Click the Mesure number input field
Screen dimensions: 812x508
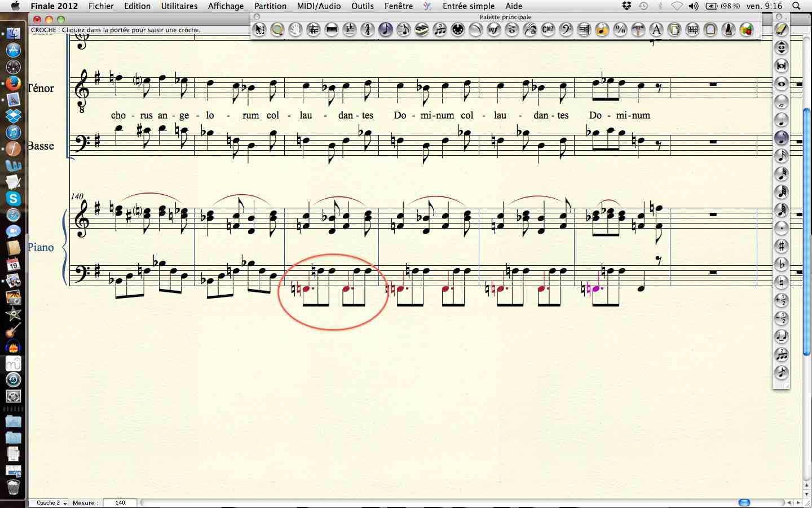pyautogui.click(x=120, y=503)
